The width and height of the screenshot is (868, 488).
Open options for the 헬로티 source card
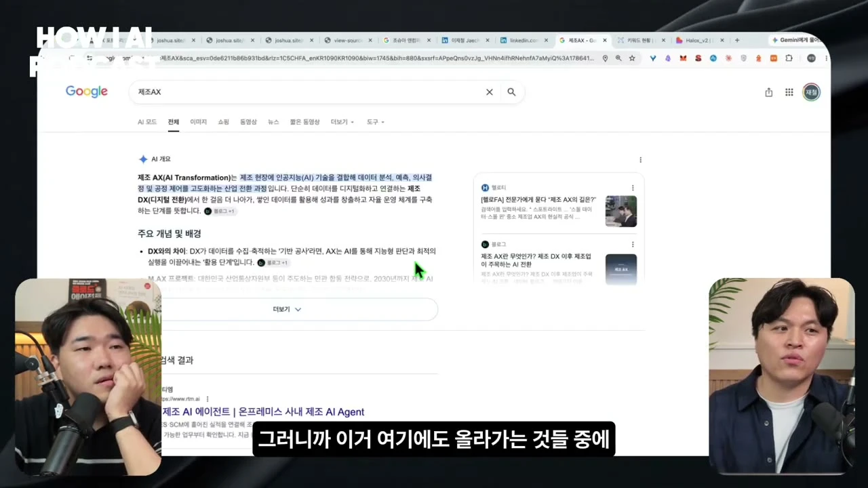(633, 188)
